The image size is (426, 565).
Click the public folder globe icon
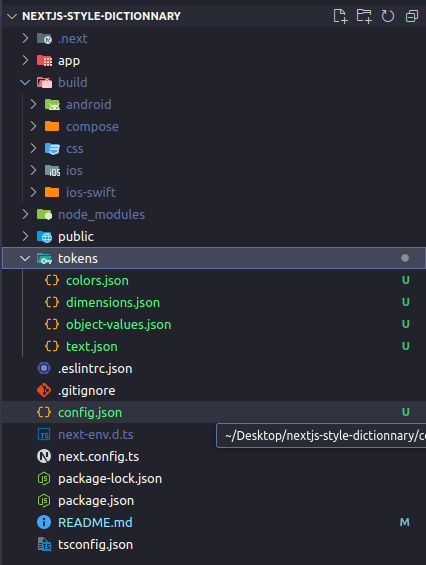pos(44,236)
